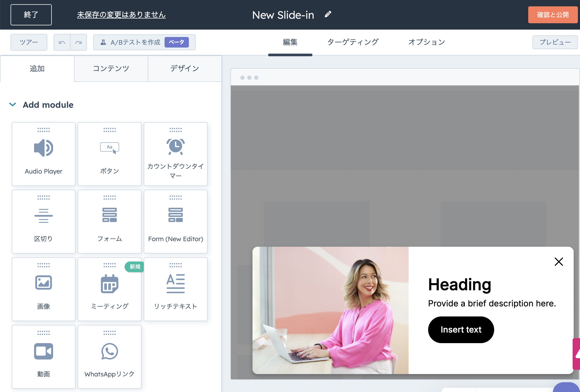Start the ツアー tour
The height and width of the screenshot is (392, 580).
click(29, 42)
